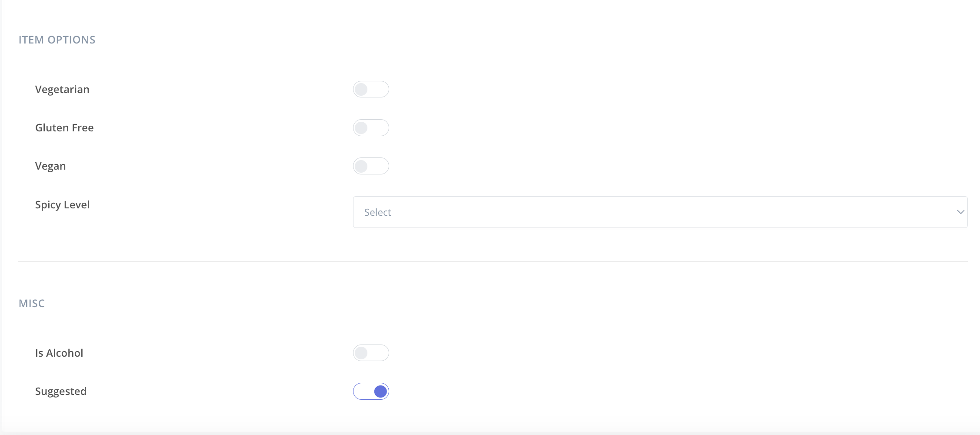
Task: Enable the Vegan option toggle
Action: (371, 166)
